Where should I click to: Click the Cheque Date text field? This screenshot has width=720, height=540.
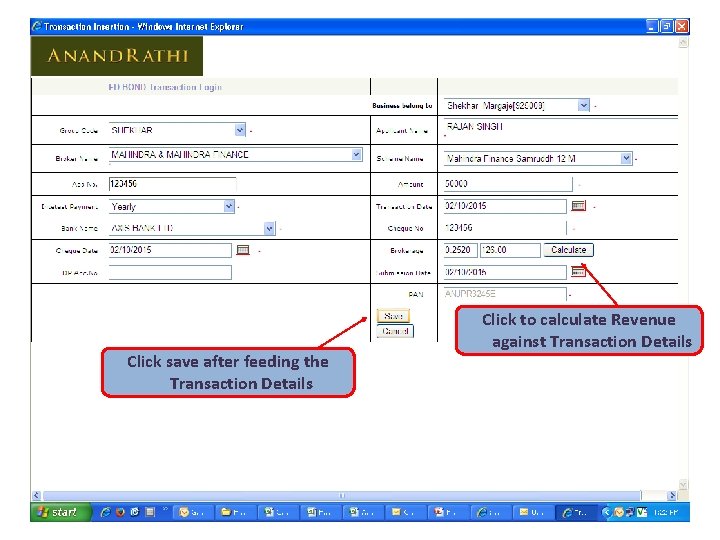(170, 250)
